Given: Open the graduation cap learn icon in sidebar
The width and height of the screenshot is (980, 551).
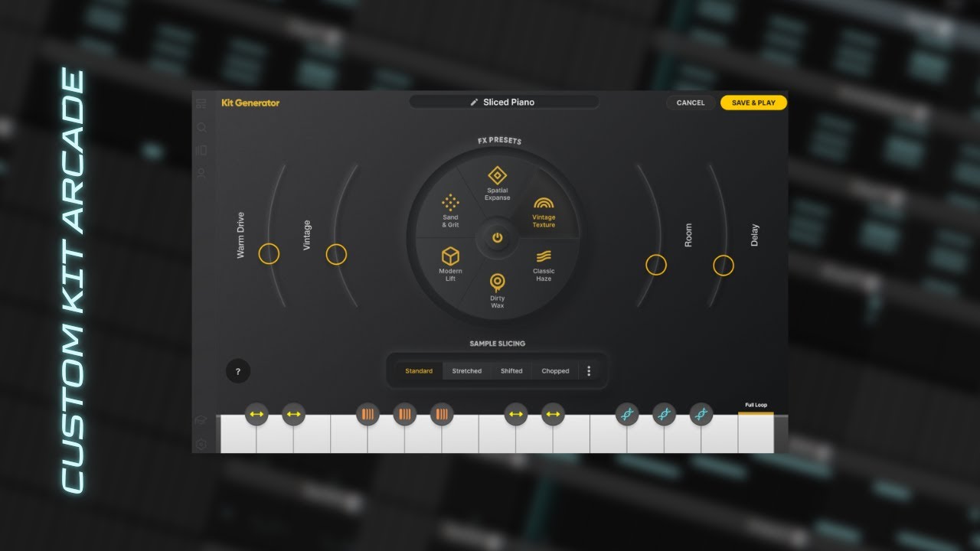Looking at the screenshot, I should click(201, 421).
